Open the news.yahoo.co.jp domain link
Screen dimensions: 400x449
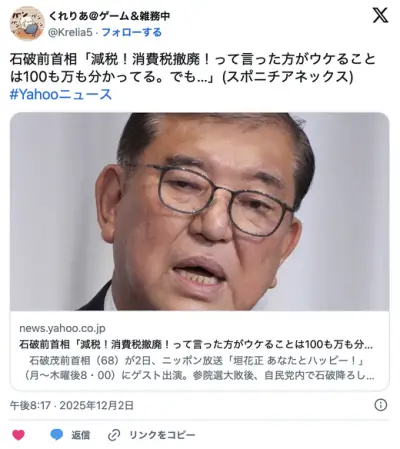click(x=62, y=328)
